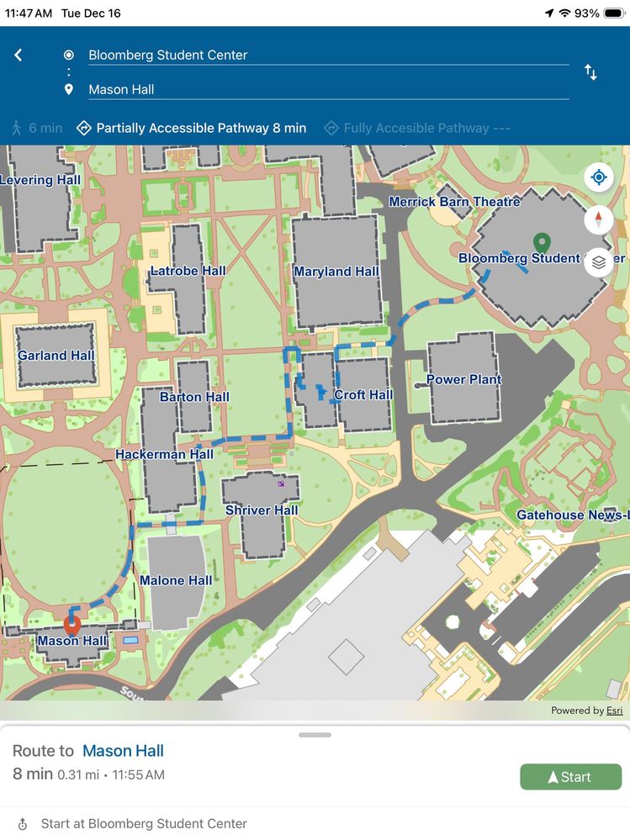This screenshot has height=840, width=630.
Task: Tap the Levering Hall label
Action: pyautogui.click(x=40, y=180)
